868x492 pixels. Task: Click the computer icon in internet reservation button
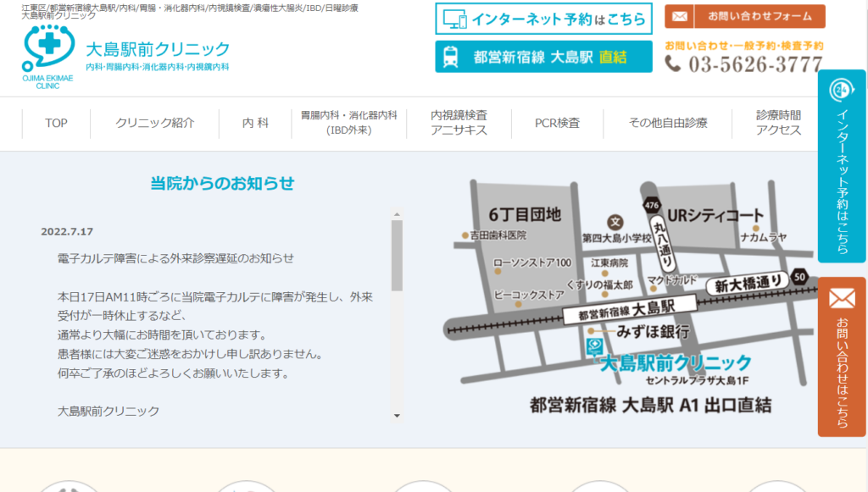click(x=455, y=19)
